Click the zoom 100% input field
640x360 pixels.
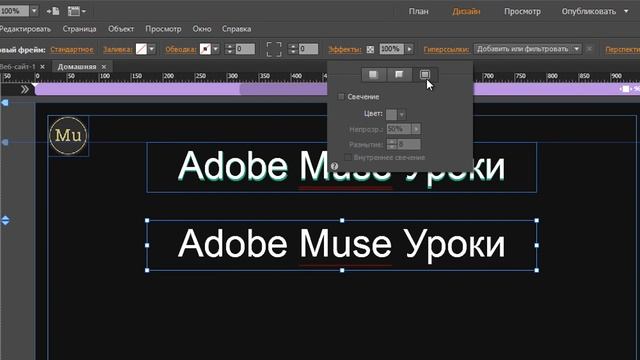click(x=15, y=11)
